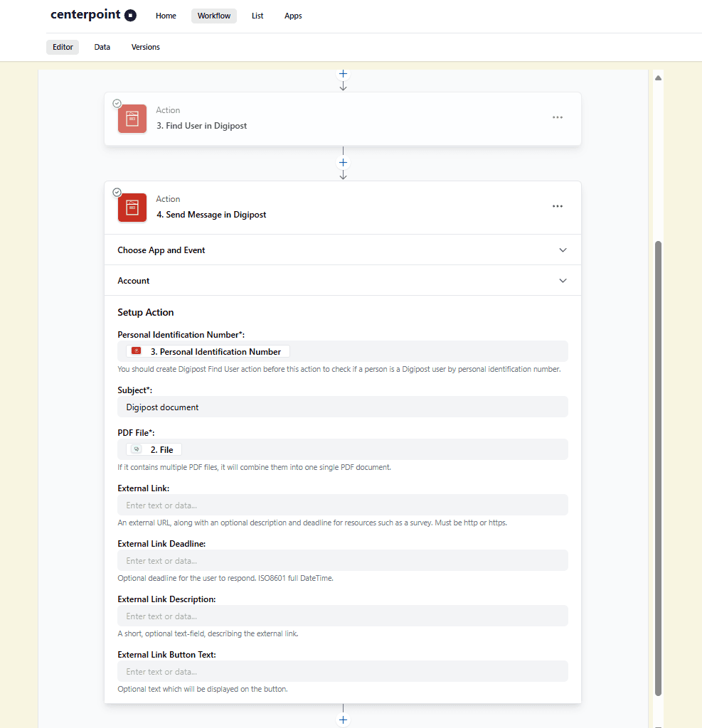Select the Digipost icon on Find User step

pos(132,119)
